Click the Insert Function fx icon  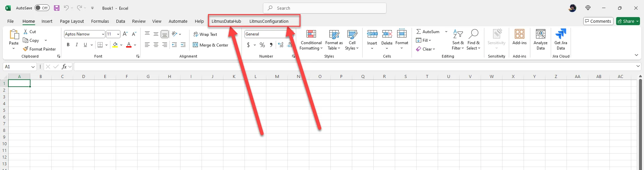64,67
